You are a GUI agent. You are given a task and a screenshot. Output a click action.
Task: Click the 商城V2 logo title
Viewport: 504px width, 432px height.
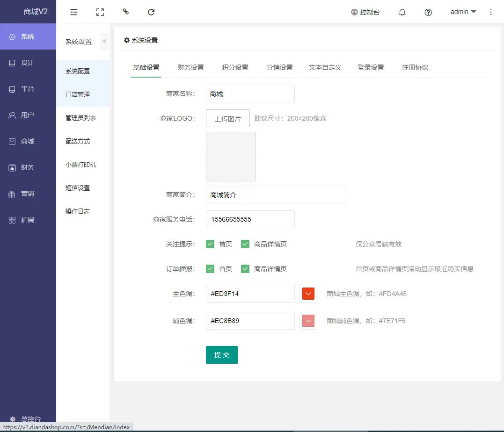point(36,12)
